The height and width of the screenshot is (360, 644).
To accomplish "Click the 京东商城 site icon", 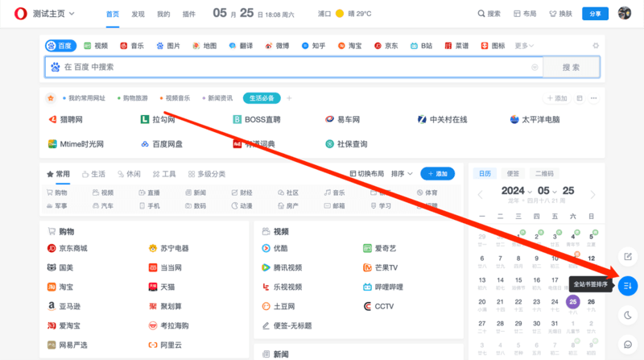I will (x=51, y=249).
